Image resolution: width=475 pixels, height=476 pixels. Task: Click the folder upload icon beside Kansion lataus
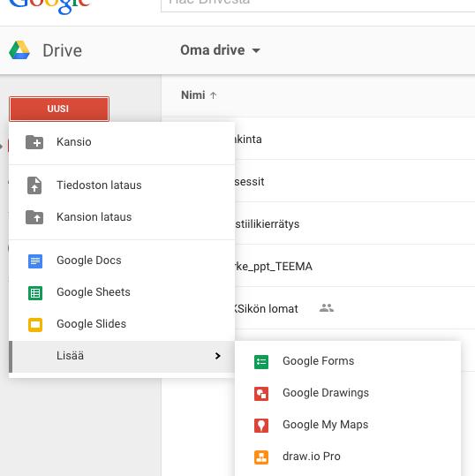coord(34,217)
